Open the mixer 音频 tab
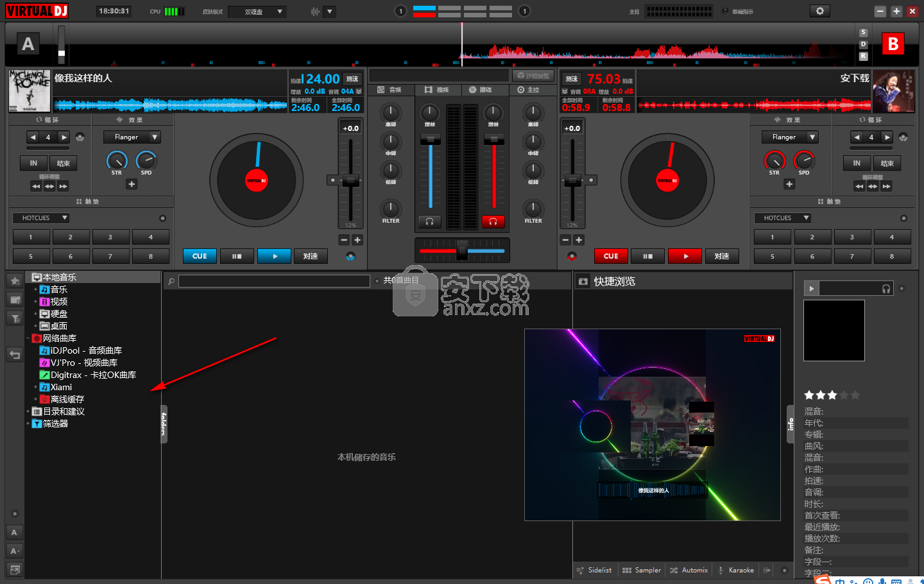This screenshot has height=584, width=924. point(390,90)
